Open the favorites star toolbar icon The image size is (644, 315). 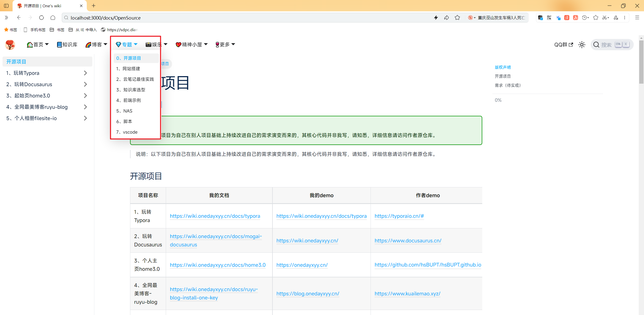(595, 18)
